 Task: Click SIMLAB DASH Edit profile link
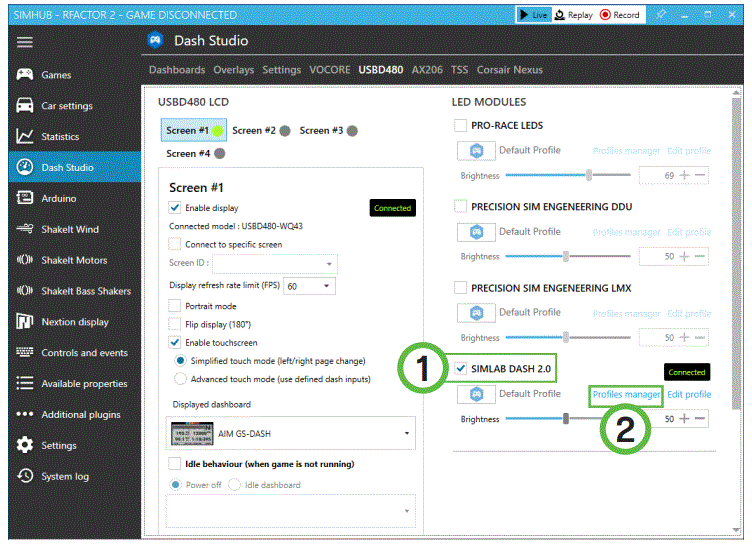pos(689,394)
